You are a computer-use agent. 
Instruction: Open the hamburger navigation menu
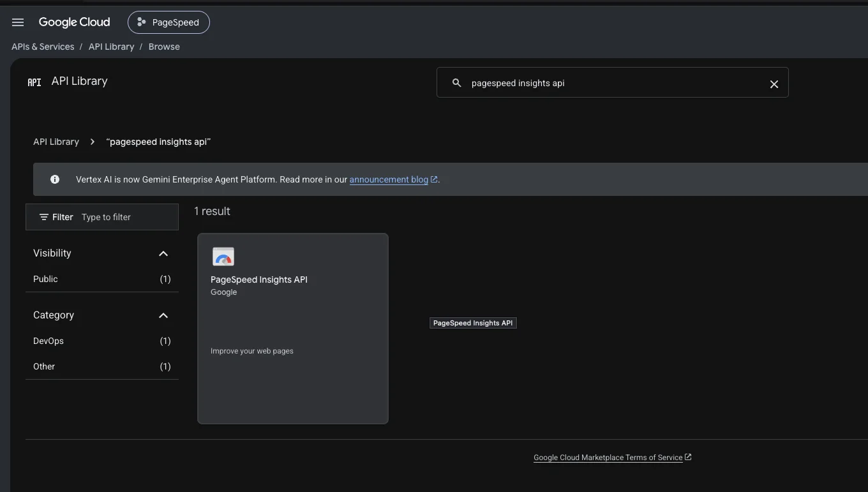pyautogui.click(x=18, y=22)
